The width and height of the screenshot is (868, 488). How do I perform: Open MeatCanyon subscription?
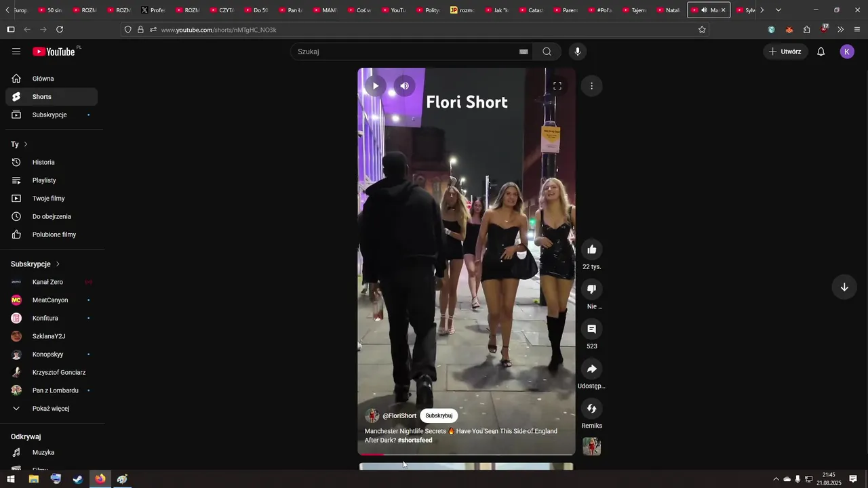[52, 300]
